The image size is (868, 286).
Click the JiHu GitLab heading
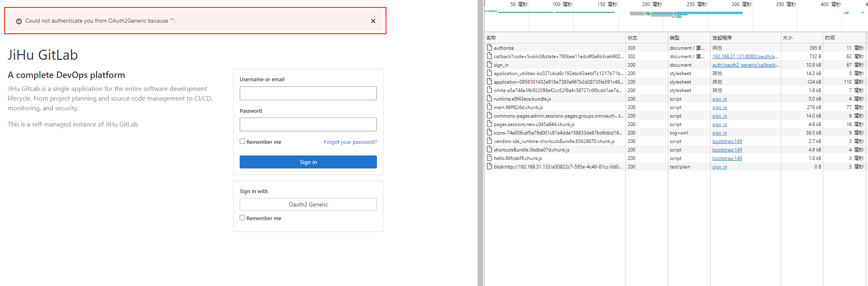[43, 55]
